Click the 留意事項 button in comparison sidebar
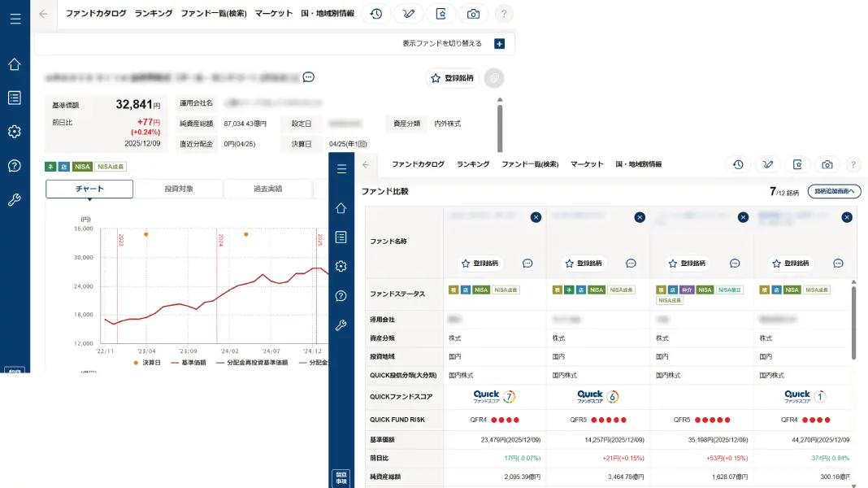Screen dimensions: 868x488 pos(341,478)
